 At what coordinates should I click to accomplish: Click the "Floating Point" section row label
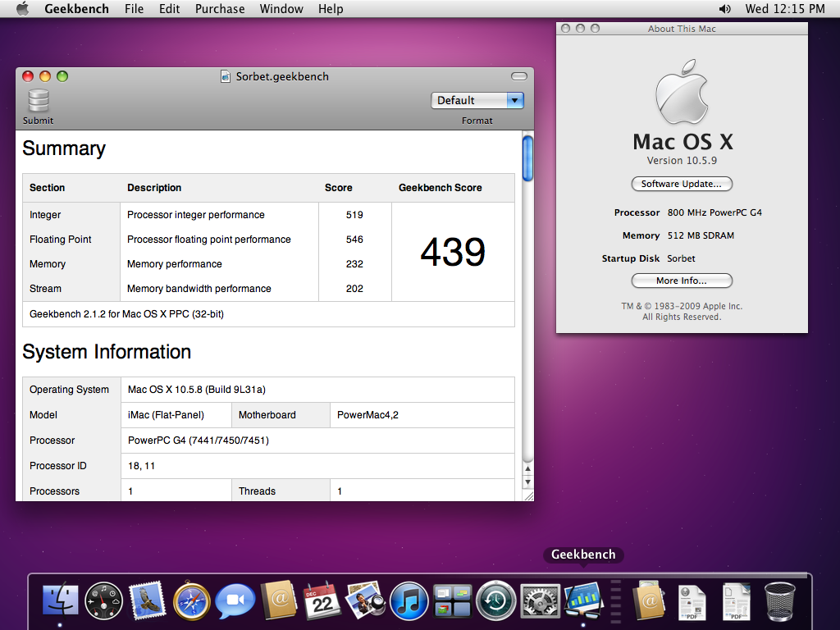tap(61, 240)
